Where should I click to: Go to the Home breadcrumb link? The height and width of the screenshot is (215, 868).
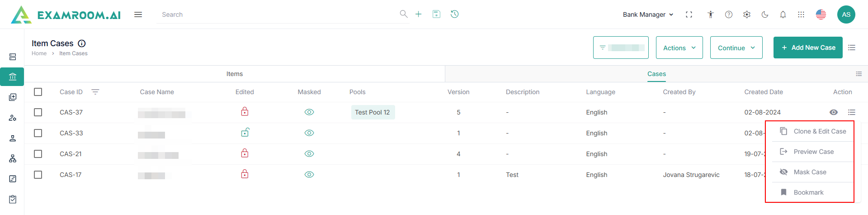(39, 53)
